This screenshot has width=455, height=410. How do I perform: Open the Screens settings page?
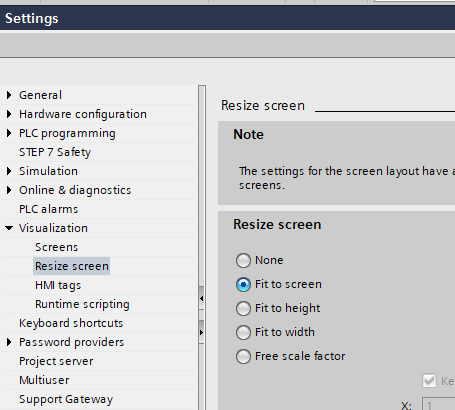[x=57, y=247]
